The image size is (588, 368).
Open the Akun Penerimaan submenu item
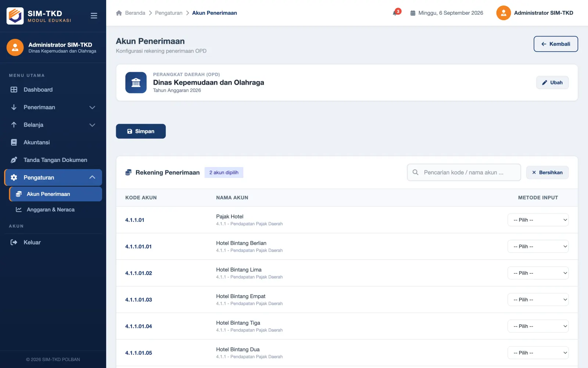pos(55,194)
